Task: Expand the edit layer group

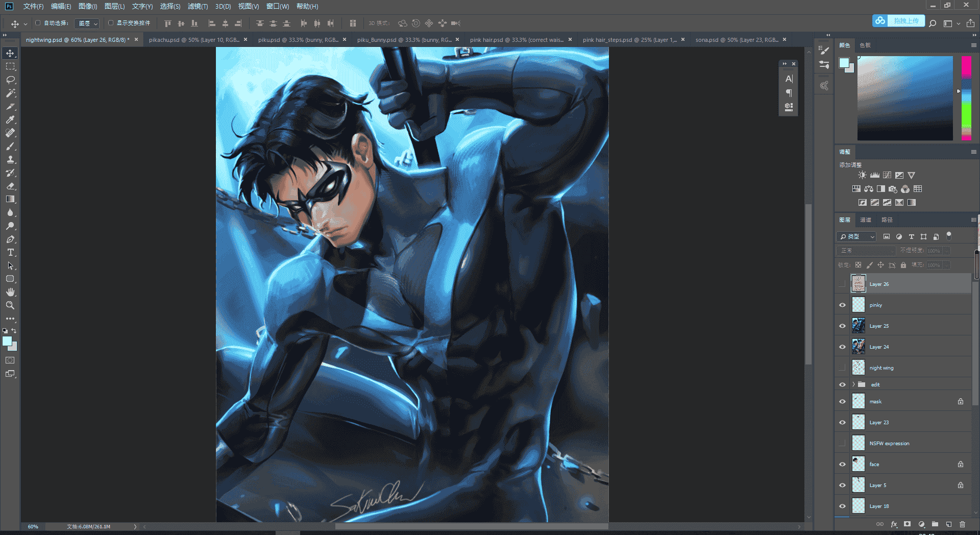Action: coord(853,384)
